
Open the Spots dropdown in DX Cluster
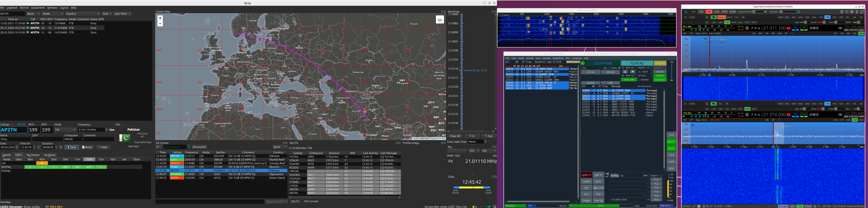280,147
